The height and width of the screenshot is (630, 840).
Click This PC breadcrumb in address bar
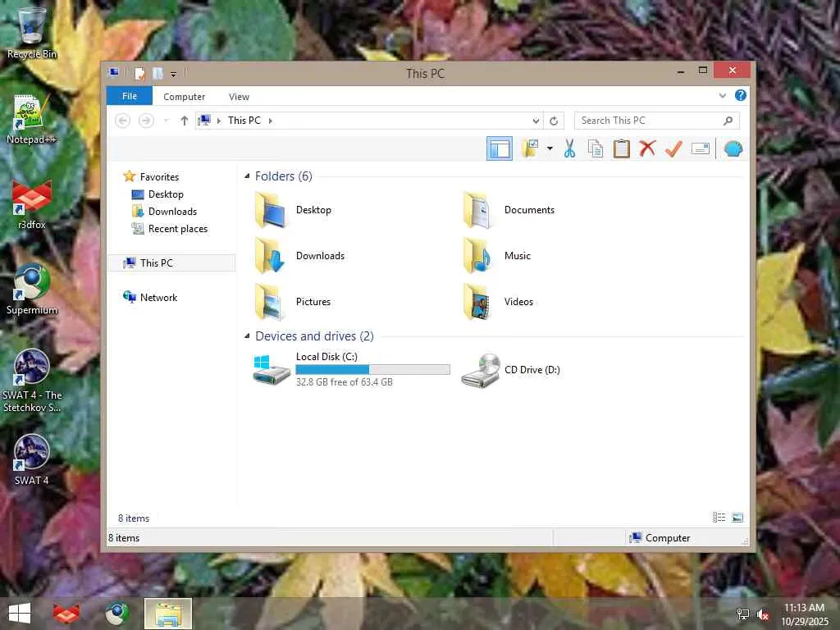[x=244, y=121]
